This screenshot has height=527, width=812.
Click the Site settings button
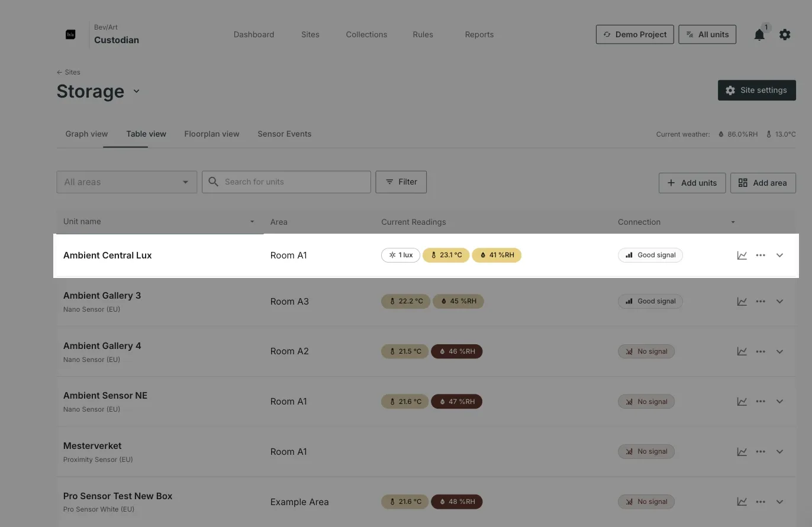[x=756, y=90]
